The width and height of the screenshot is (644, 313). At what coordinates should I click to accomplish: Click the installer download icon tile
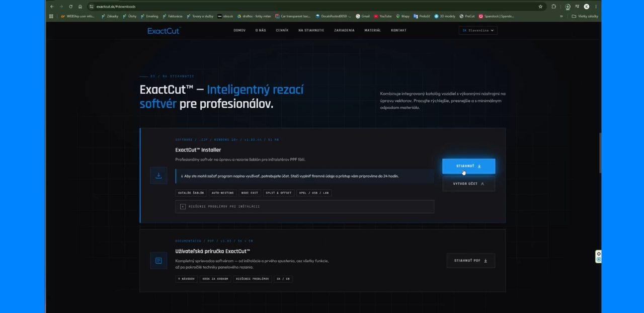click(158, 175)
